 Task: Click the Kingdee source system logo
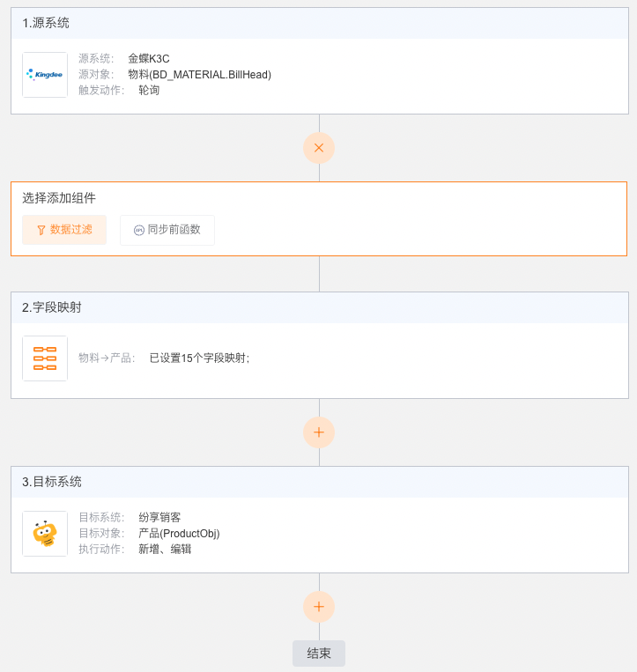tap(45, 75)
